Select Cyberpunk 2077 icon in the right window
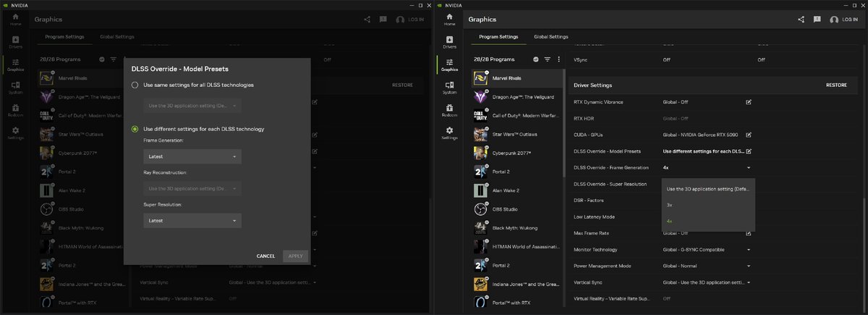Image resolution: width=868 pixels, height=315 pixels. pyautogui.click(x=480, y=153)
